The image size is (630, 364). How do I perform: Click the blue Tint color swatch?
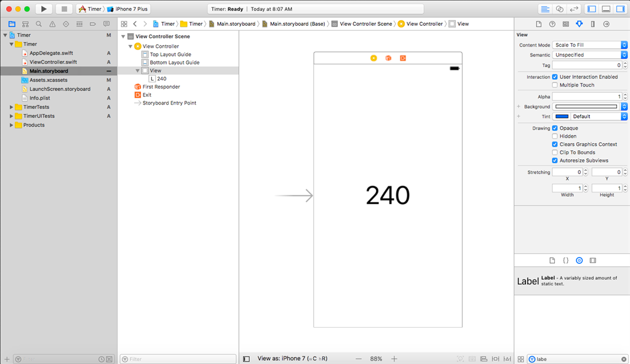pos(562,116)
